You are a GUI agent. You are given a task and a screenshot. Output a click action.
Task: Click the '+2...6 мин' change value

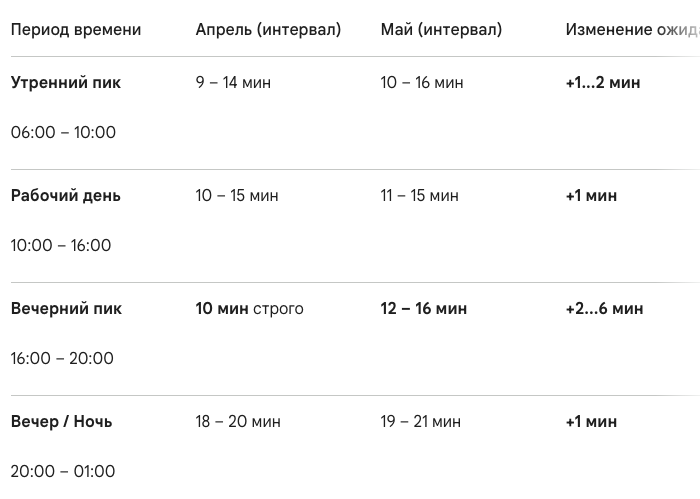click(x=604, y=309)
